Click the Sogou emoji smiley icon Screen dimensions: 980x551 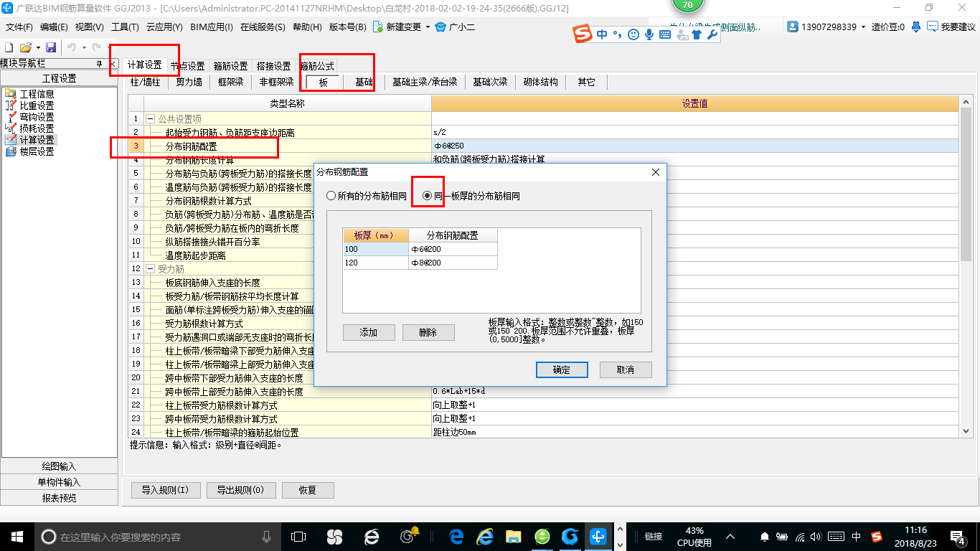[633, 34]
